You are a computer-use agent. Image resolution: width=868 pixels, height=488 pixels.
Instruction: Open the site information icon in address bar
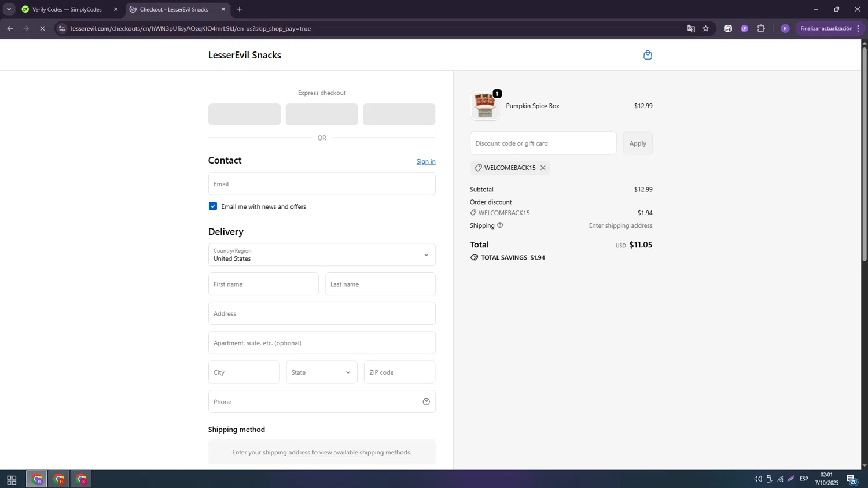(x=62, y=28)
